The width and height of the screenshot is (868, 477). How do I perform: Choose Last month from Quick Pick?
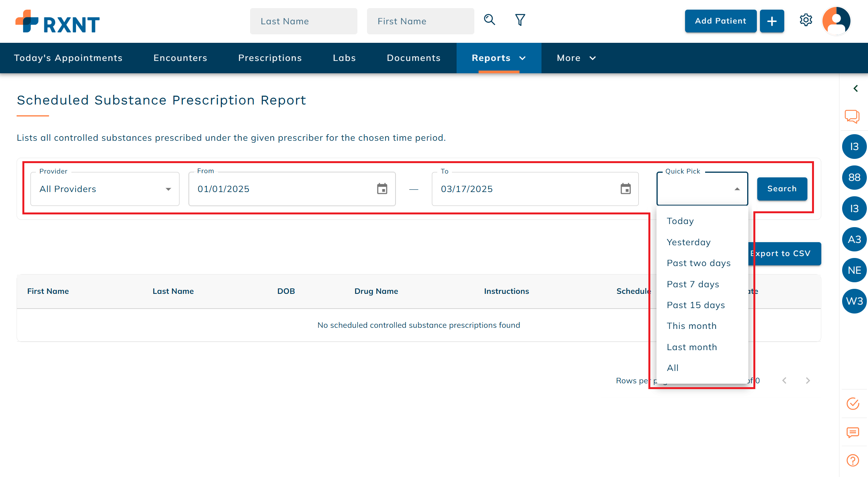(692, 347)
